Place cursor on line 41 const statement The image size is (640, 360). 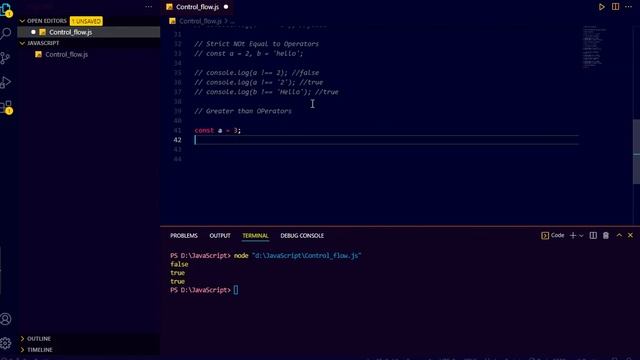tap(218, 130)
